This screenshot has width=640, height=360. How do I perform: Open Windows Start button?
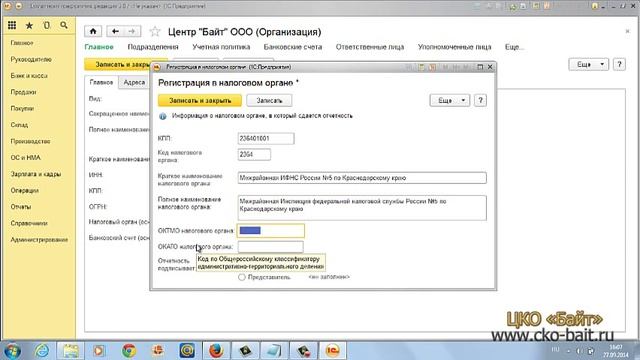12,351
